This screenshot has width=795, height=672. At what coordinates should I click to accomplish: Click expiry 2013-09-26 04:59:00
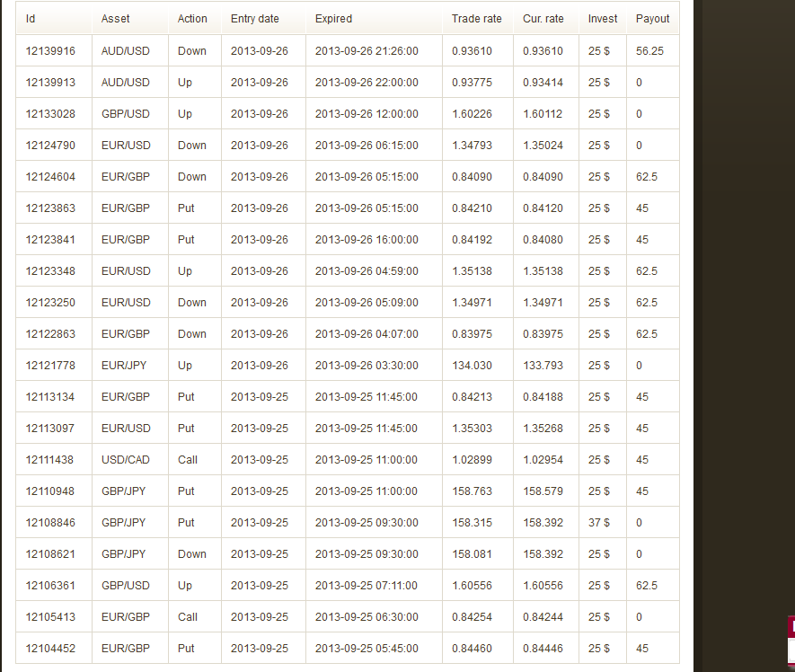point(367,270)
